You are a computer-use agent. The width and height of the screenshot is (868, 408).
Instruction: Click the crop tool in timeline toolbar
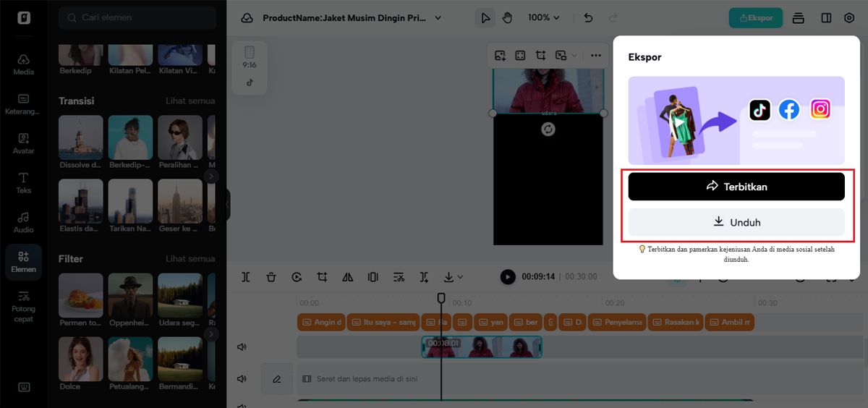coord(322,277)
